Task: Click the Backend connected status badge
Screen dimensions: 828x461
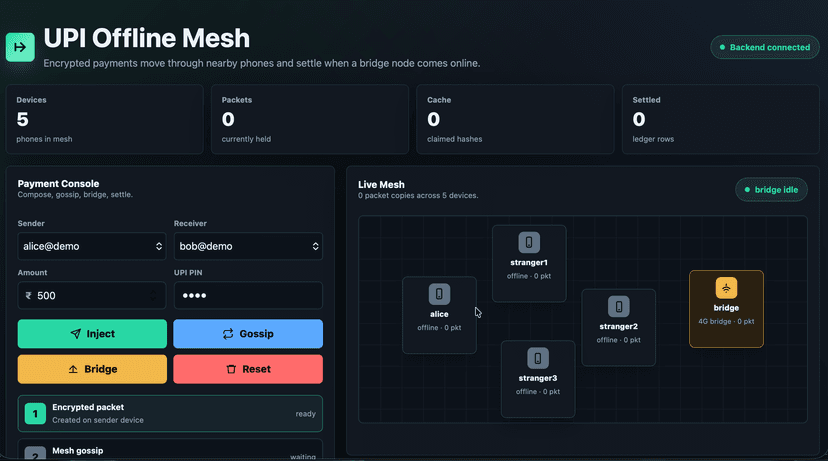Action: (765, 48)
